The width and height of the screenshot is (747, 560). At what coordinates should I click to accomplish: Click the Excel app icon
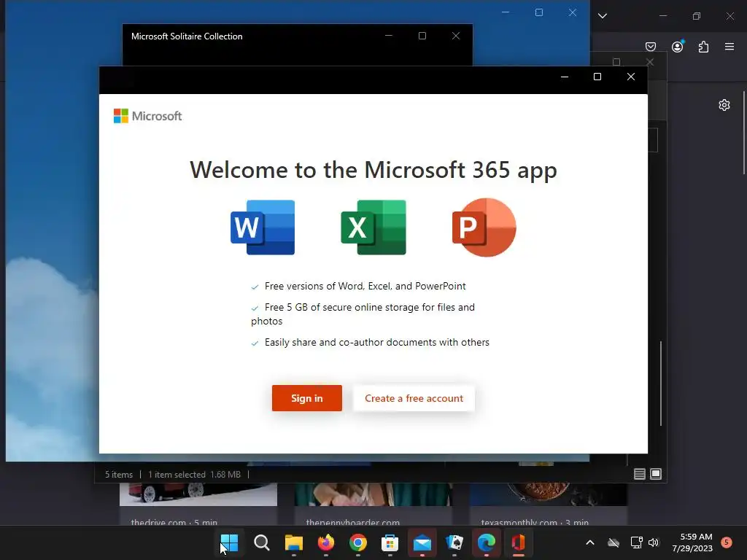[373, 227]
